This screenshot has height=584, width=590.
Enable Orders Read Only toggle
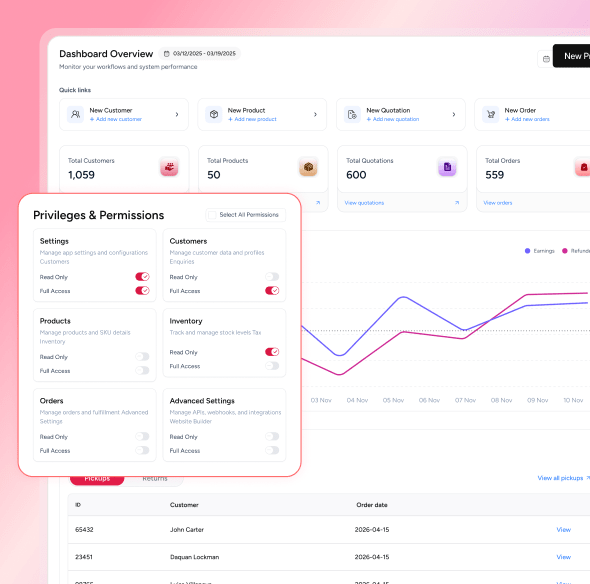click(x=142, y=436)
